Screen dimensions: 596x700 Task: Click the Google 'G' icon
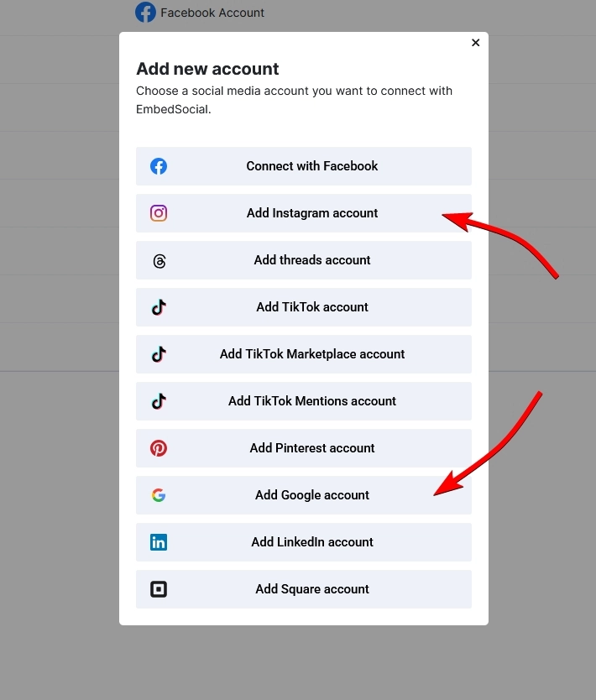coord(159,495)
